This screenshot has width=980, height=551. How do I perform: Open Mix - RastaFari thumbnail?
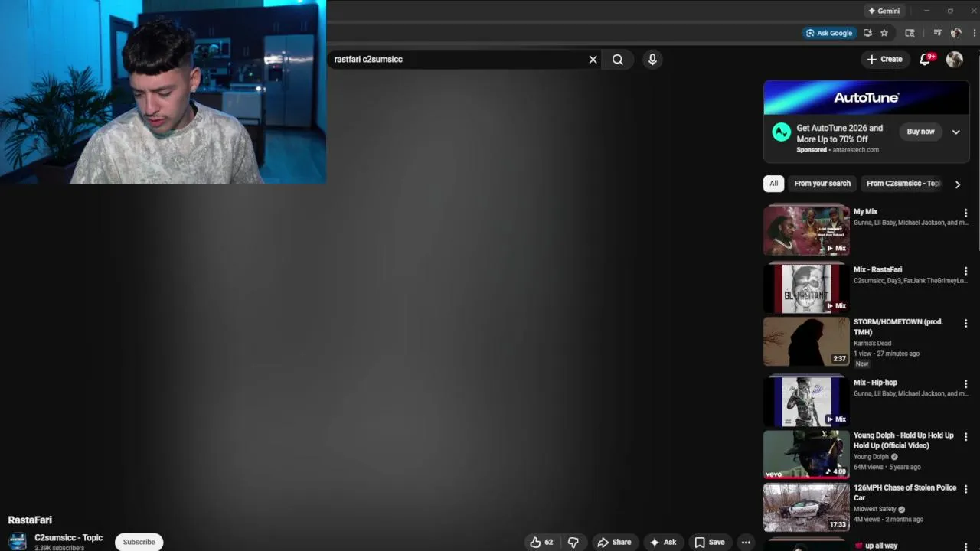pos(806,289)
